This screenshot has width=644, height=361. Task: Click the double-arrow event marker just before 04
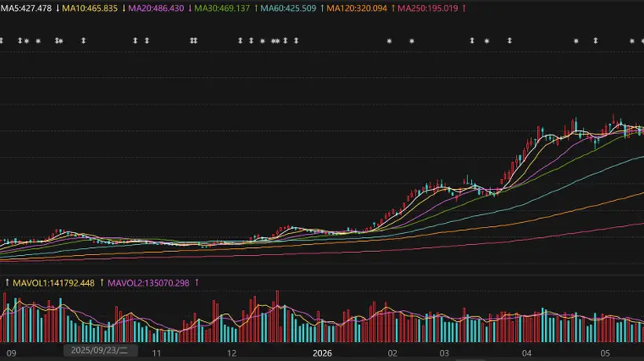[x=509, y=41]
